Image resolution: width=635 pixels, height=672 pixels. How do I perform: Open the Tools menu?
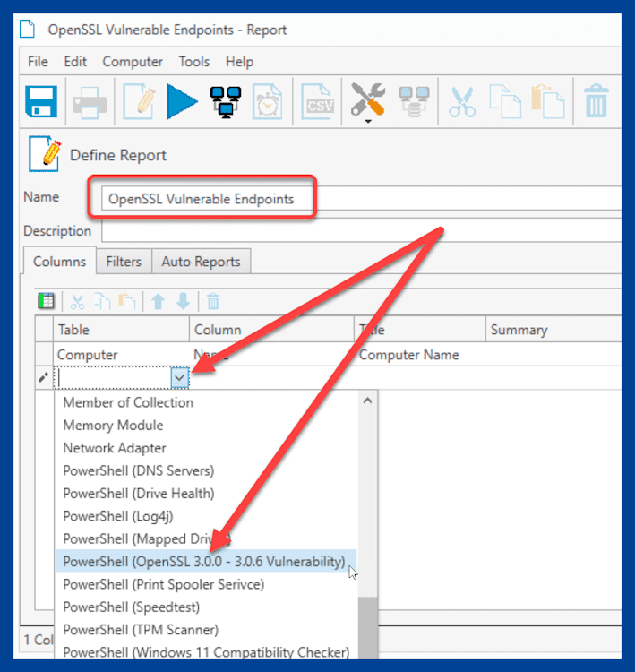(x=194, y=62)
